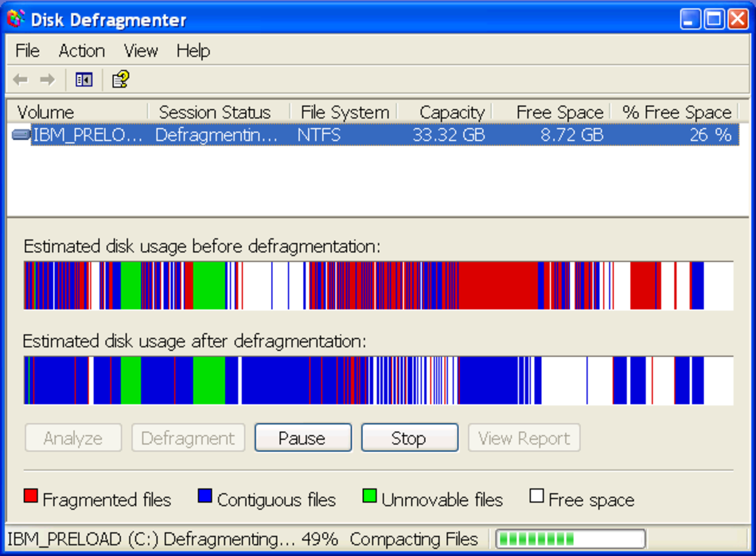Open the Action menu

coord(81,51)
